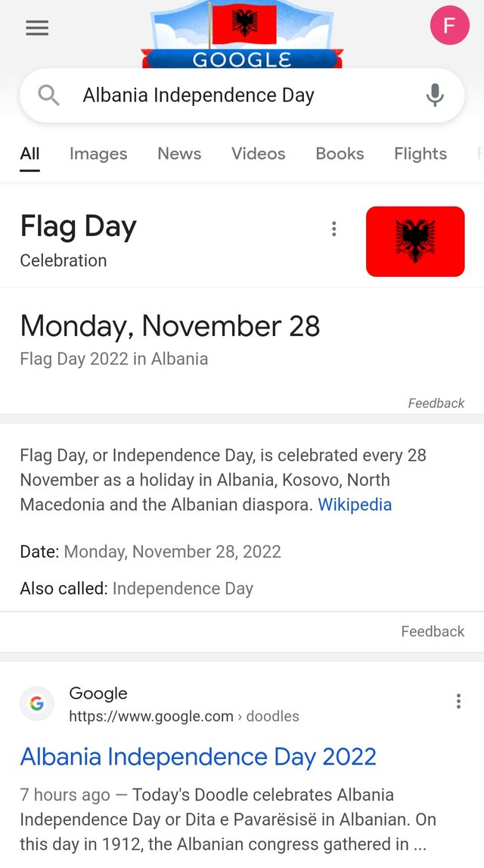Open Flag Day panel three-dot options
Image resolution: width=484 pixels, height=868 pixels.
(x=334, y=229)
